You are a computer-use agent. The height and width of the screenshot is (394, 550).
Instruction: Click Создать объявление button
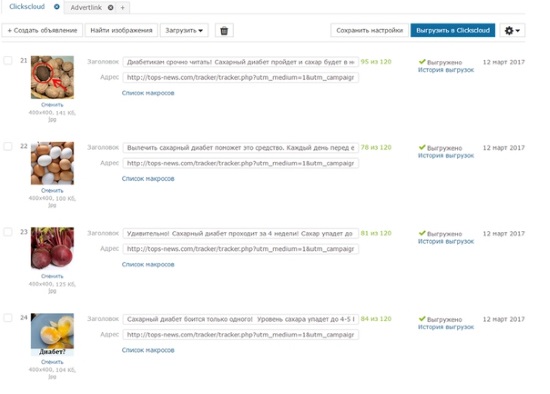point(42,31)
